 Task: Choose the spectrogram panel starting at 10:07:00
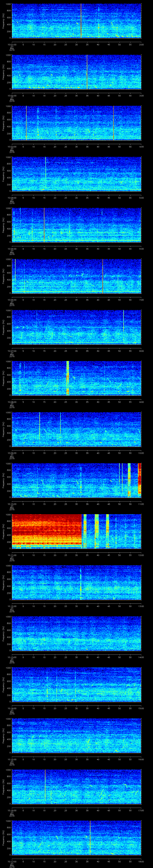(77, 327)
